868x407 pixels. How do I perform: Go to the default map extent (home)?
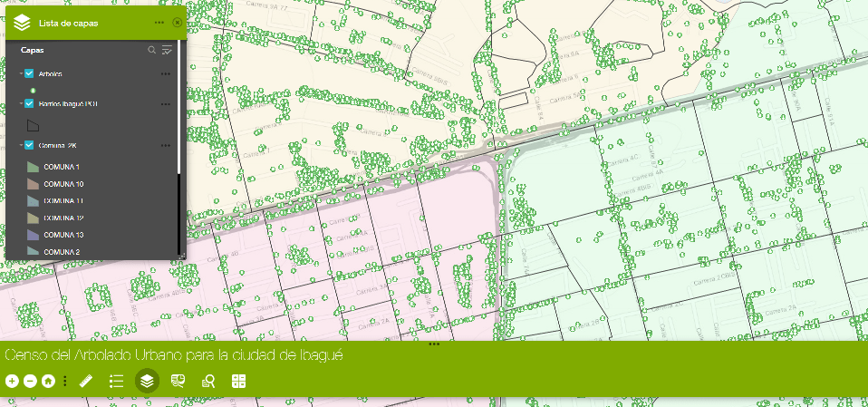(48, 382)
